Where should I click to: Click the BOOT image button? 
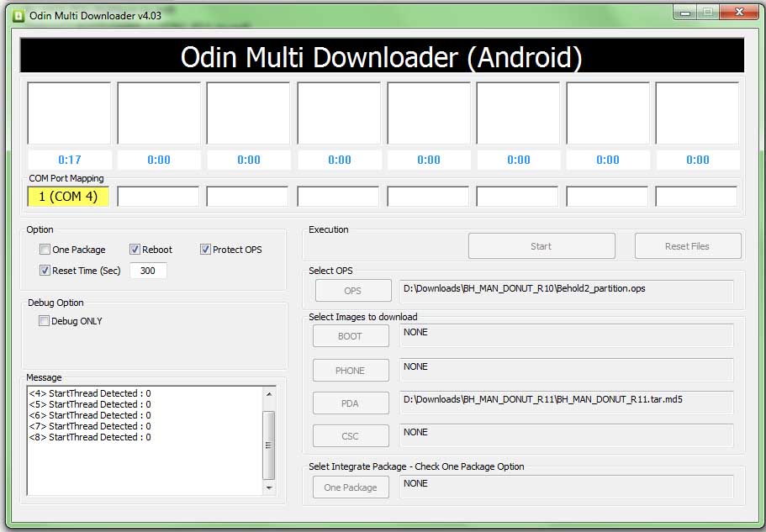tap(351, 336)
